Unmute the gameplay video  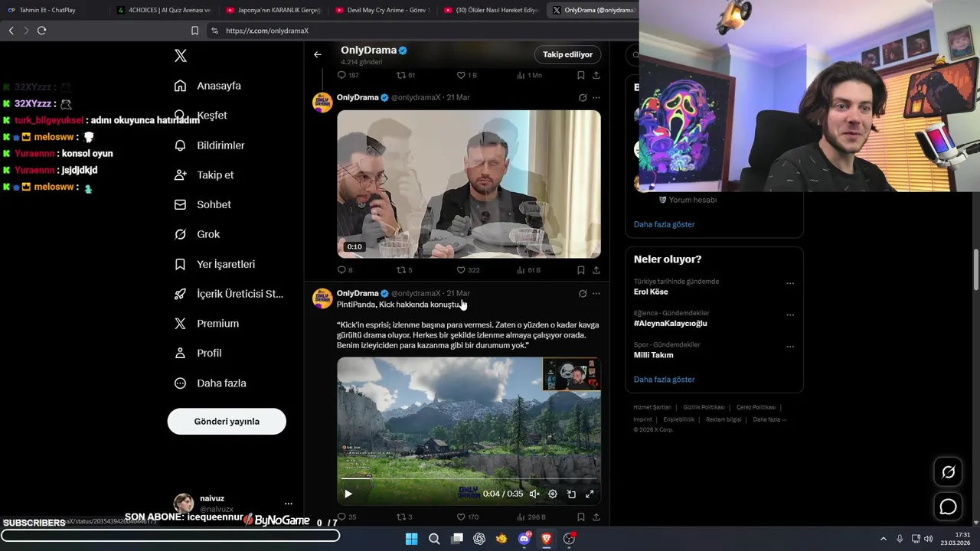coord(534,494)
